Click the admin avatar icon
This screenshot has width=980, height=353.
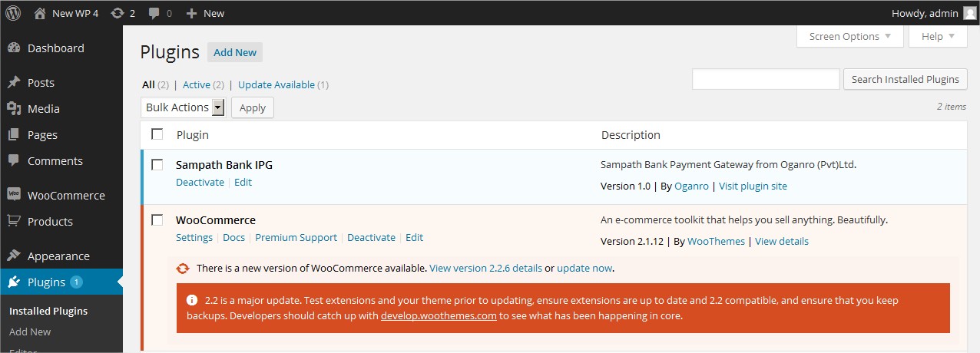click(970, 13)
